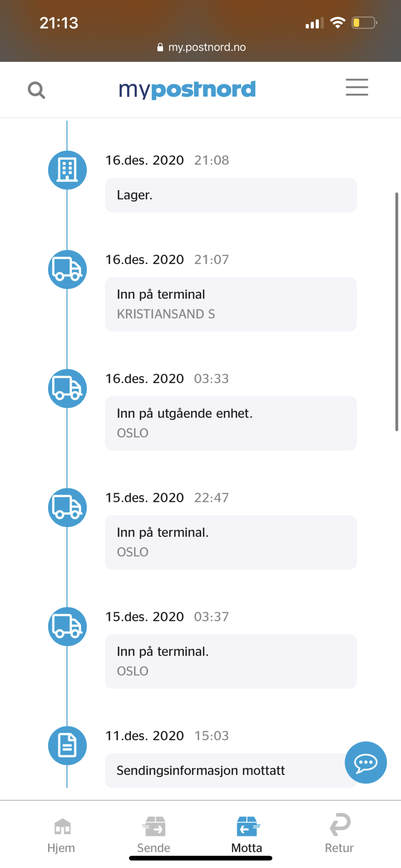Tap the truck icon beside Inn på utgående enhet
401x868 pixels.
68,388
